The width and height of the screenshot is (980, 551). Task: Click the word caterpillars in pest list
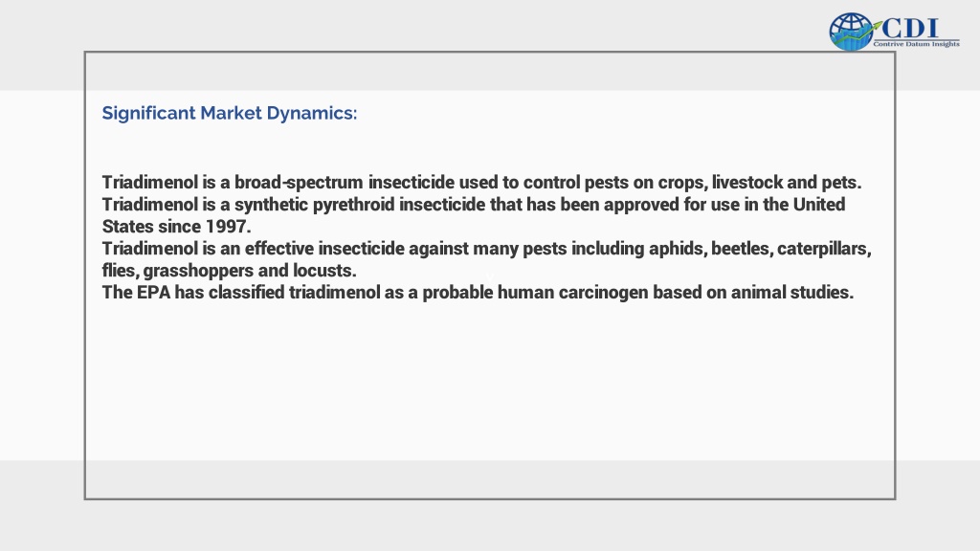[x=824, y=249]
